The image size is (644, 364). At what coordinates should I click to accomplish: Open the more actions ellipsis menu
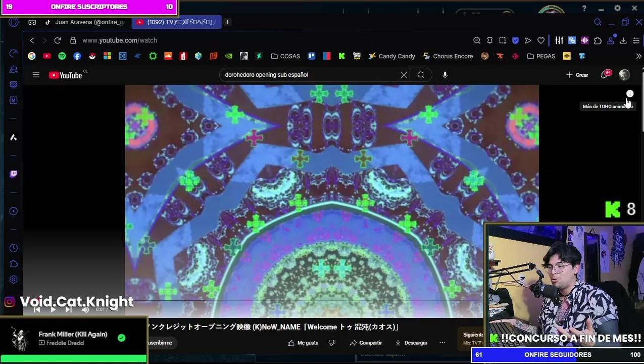click(442, 343)
